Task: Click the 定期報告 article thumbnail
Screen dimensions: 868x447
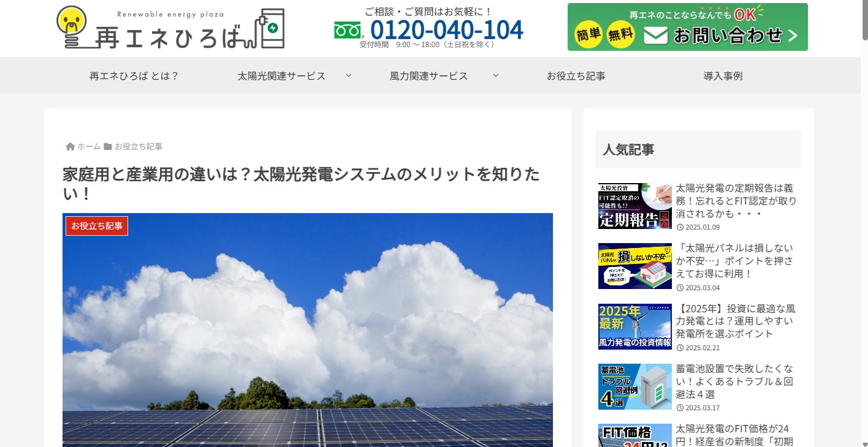Action: [635, 206]
